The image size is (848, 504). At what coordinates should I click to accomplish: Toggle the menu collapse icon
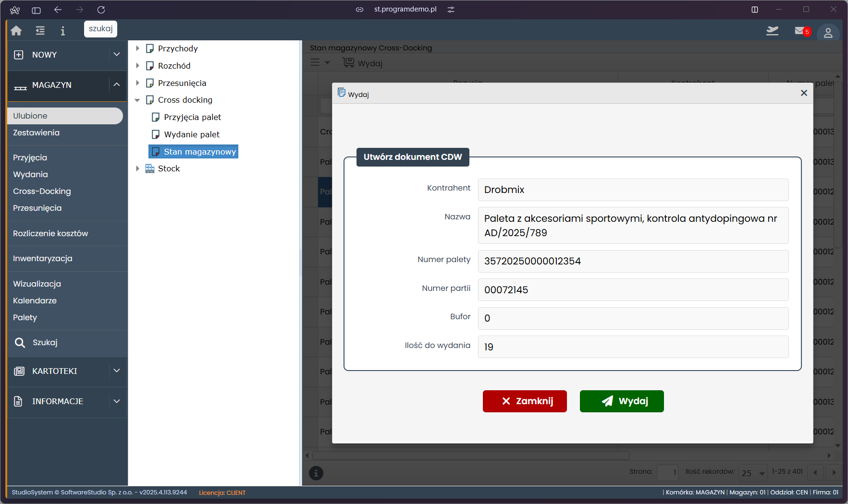coord(40,31)
